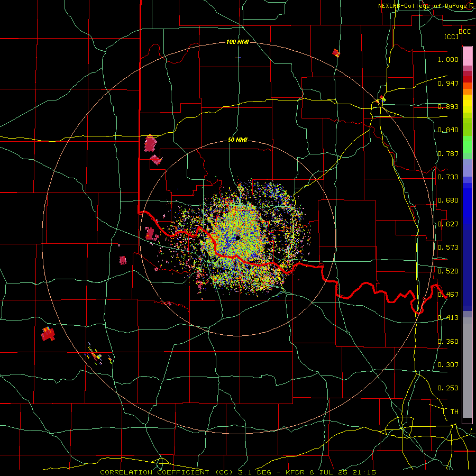Click the 0.307 legend value
Screen dimensions: 476x476
tap(448, 365)
